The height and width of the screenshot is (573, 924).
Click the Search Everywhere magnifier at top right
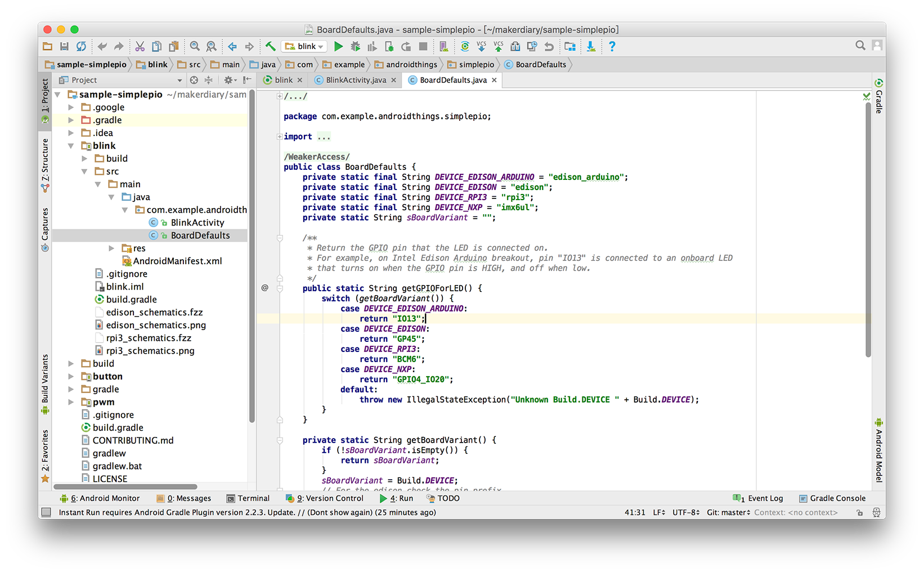pos(860,46)
